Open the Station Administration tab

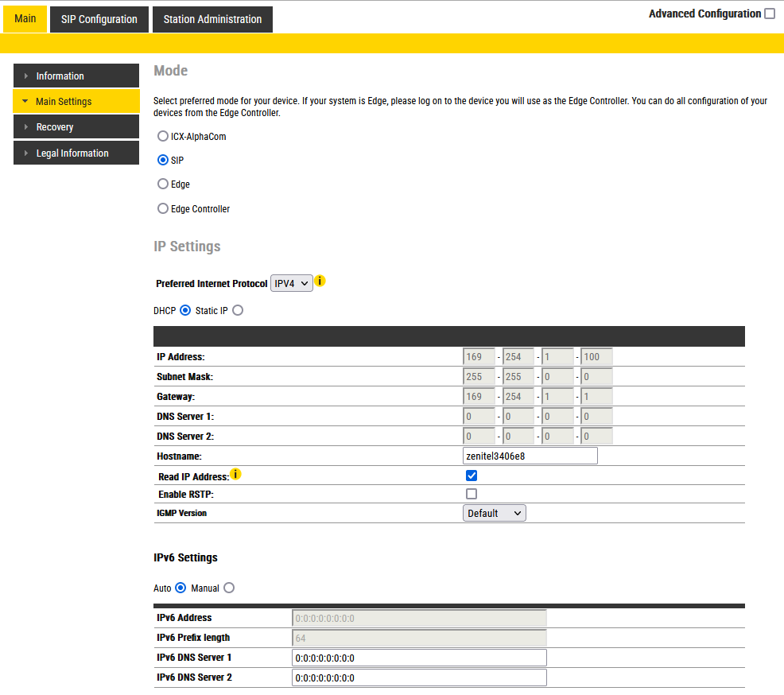212,19
